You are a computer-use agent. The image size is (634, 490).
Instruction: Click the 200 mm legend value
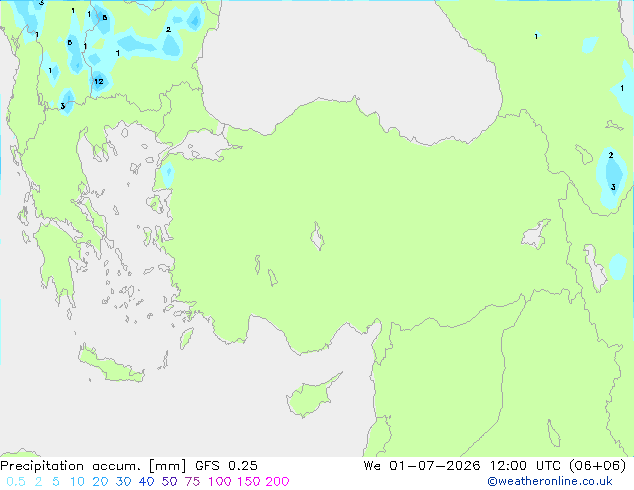point(277,482)
